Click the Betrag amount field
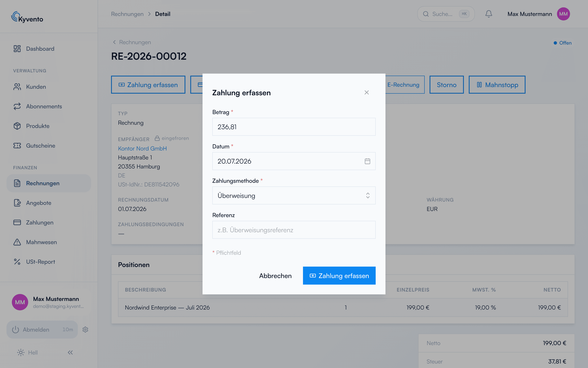 click(x=294, y=127)
